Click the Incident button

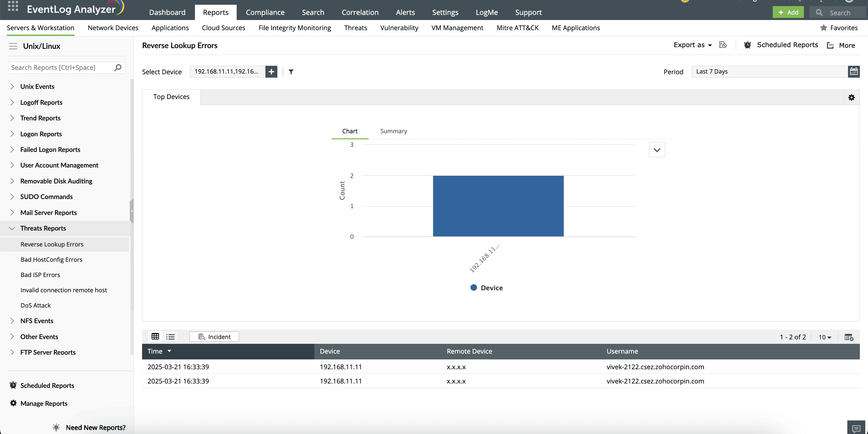[214, 337]
